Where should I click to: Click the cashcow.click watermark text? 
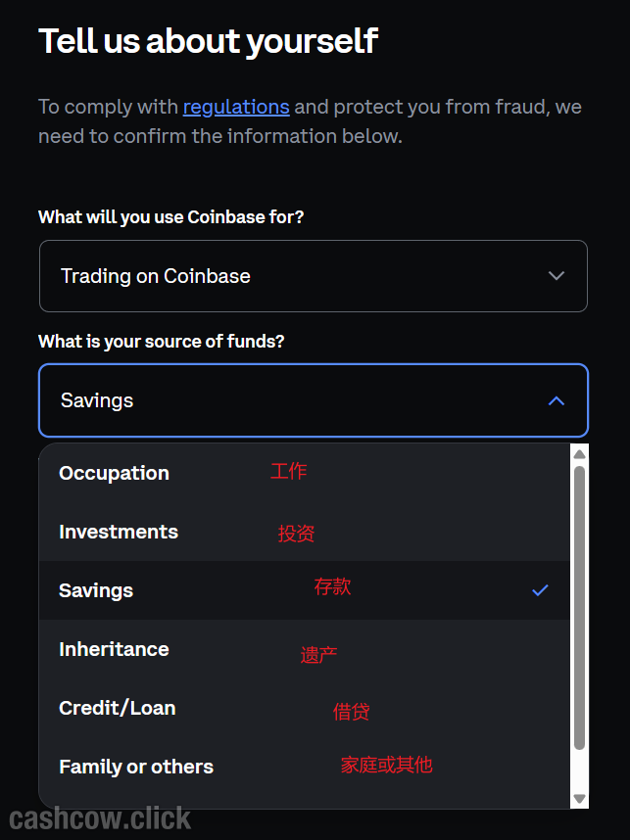pyautogui.click(x=100, y=817)
